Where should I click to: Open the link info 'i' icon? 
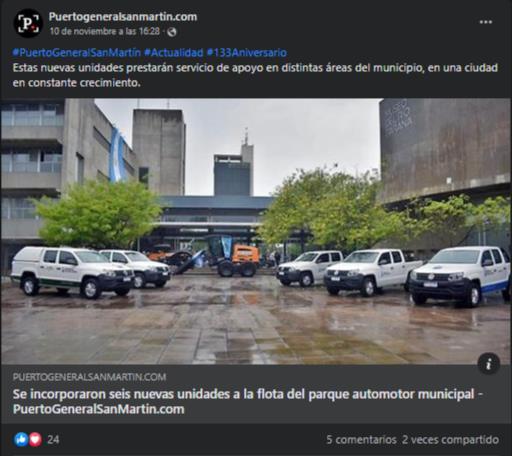tap(488, 364)
